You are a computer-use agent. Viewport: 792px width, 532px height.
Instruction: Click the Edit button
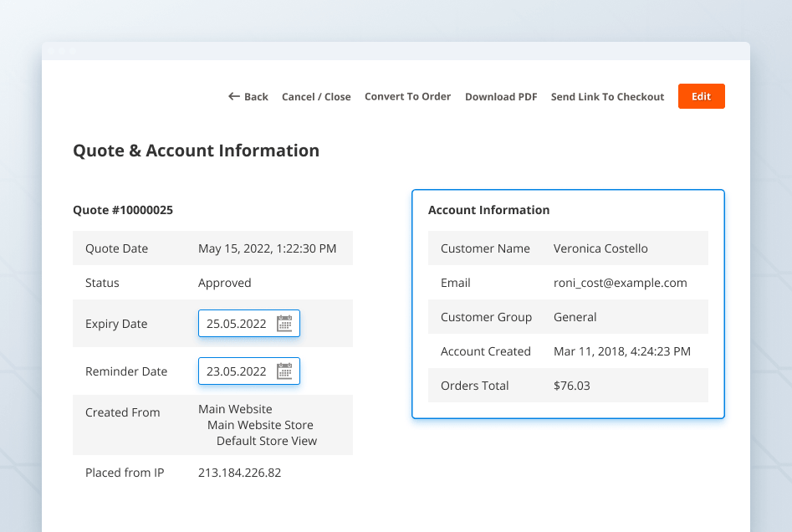[x=701, y=96]
